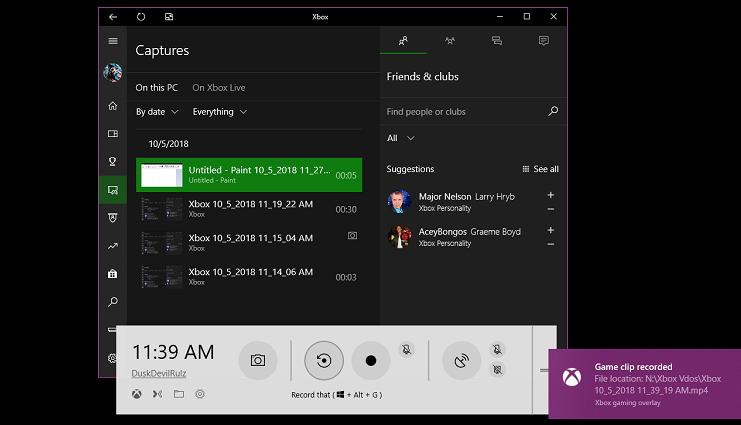The height and width of the screenshot is (425, 741).
Task: Add Major Nelson as friend
Action: (x=551, y=195)
